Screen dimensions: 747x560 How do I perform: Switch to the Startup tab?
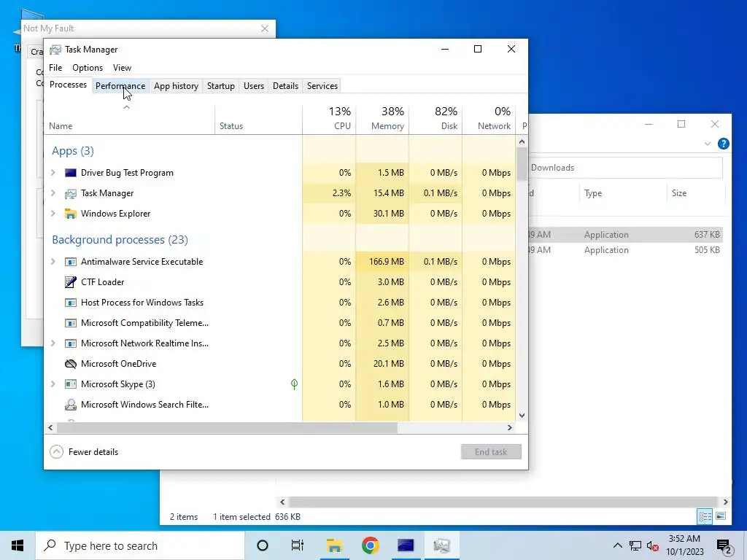click(x=220, y=86)
